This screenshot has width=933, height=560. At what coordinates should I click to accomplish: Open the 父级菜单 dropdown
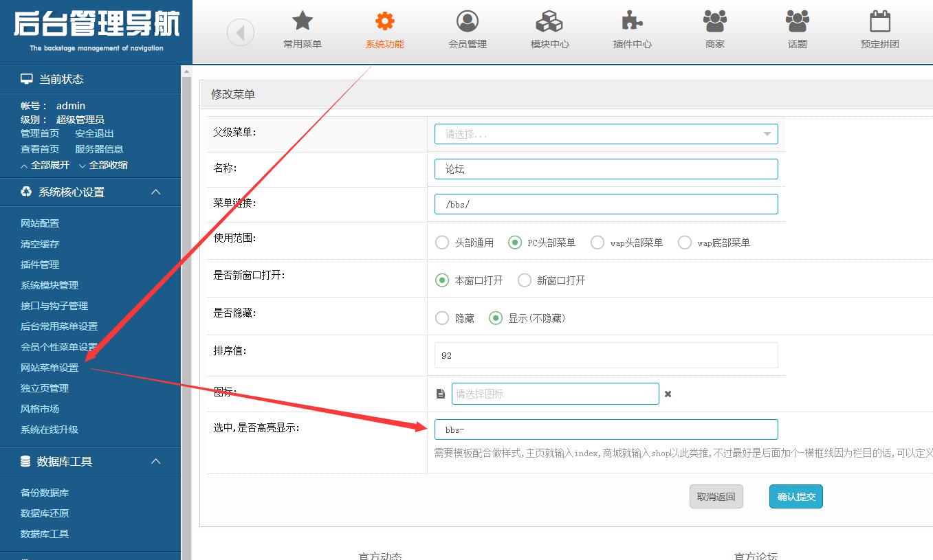pyautogui.click(x=606, y=134)
